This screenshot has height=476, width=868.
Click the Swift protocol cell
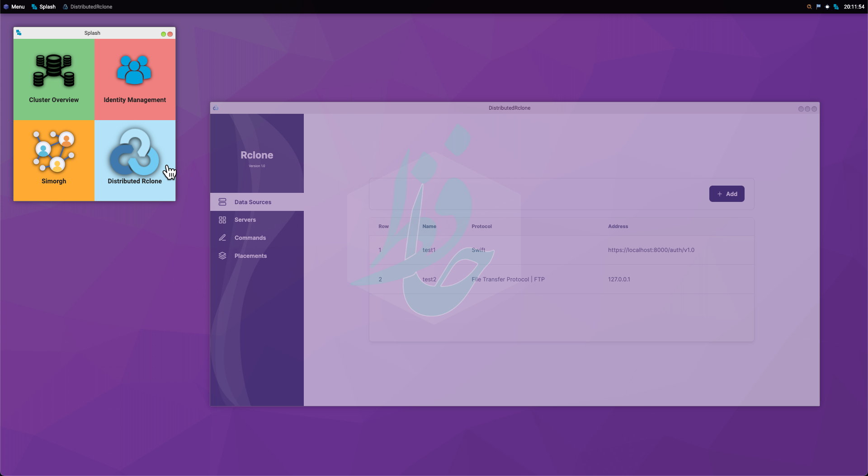(478, 250)
